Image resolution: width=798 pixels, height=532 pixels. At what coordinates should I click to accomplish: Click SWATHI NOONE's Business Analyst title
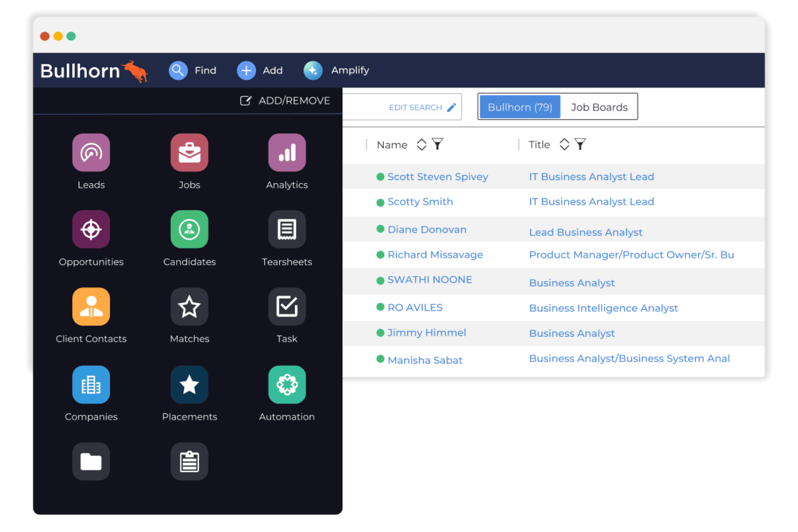pos(572,283)
